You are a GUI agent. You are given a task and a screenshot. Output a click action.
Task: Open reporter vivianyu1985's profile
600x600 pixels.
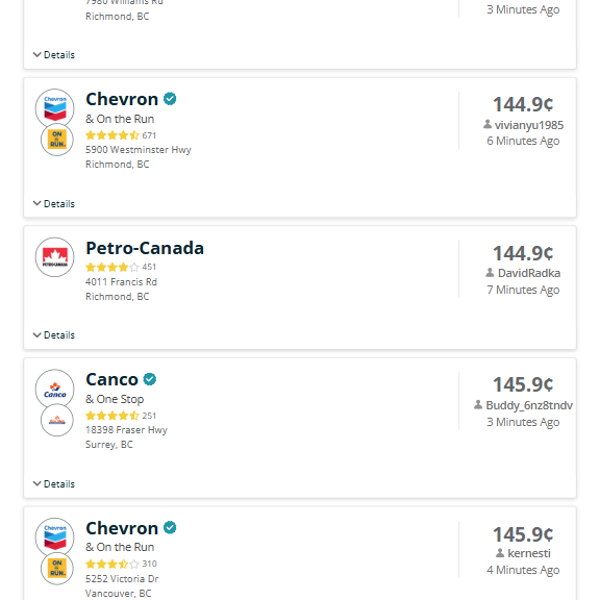(x=529, y=125)
